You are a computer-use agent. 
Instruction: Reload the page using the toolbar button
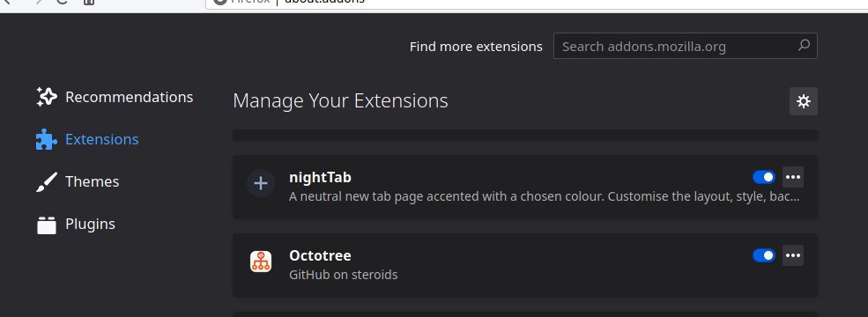click(x=62, y=2)
